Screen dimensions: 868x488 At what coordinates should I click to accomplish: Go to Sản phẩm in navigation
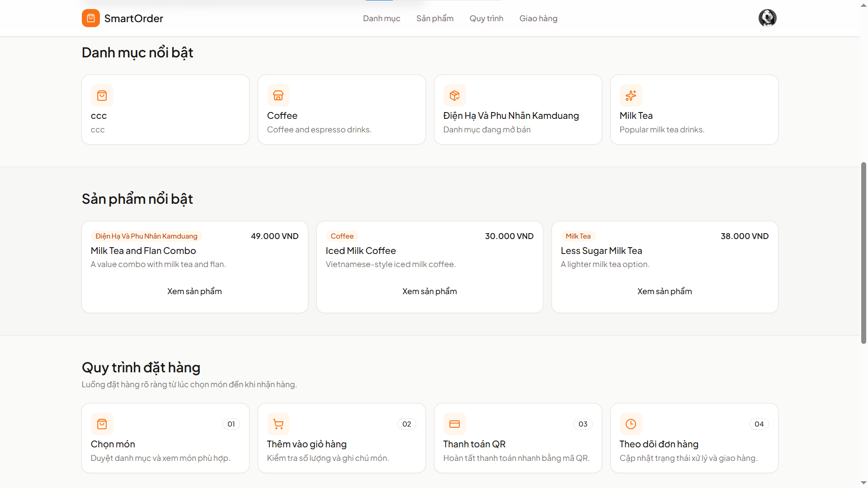tap(435, 19)
